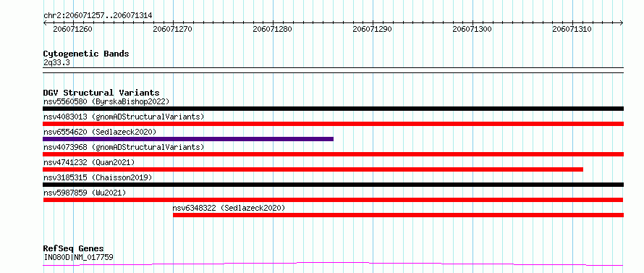
Task: Click the 206071280 ruler position label
Action: (273, 29)
